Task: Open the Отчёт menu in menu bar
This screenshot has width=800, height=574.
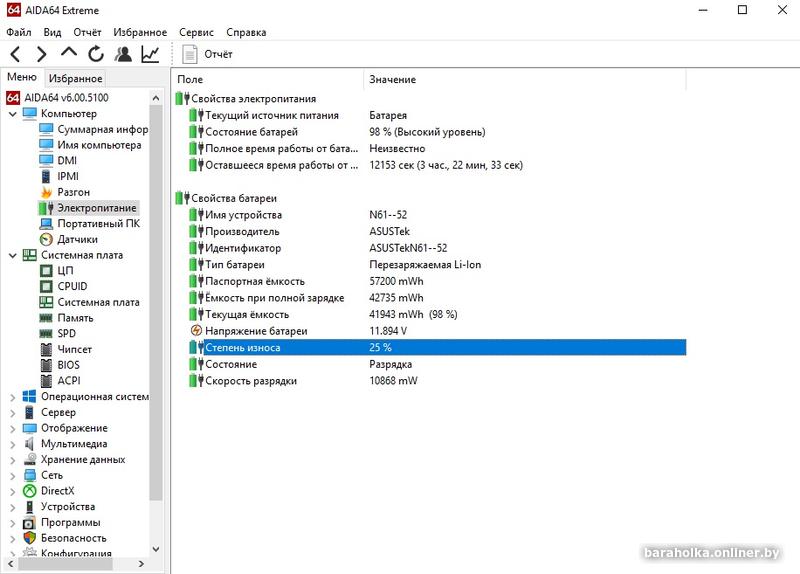Action: pyautogui.click(x=87, y=32)
